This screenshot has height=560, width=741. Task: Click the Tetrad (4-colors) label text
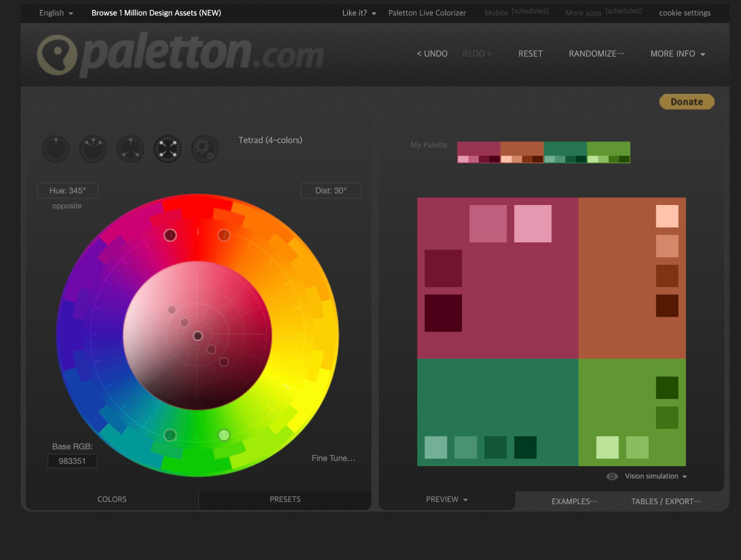(270, 140)
